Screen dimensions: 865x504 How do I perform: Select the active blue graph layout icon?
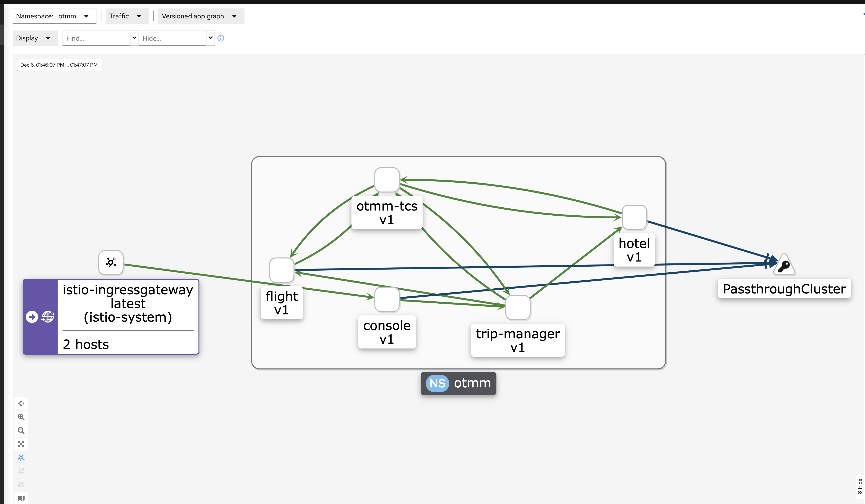point(21,458)
